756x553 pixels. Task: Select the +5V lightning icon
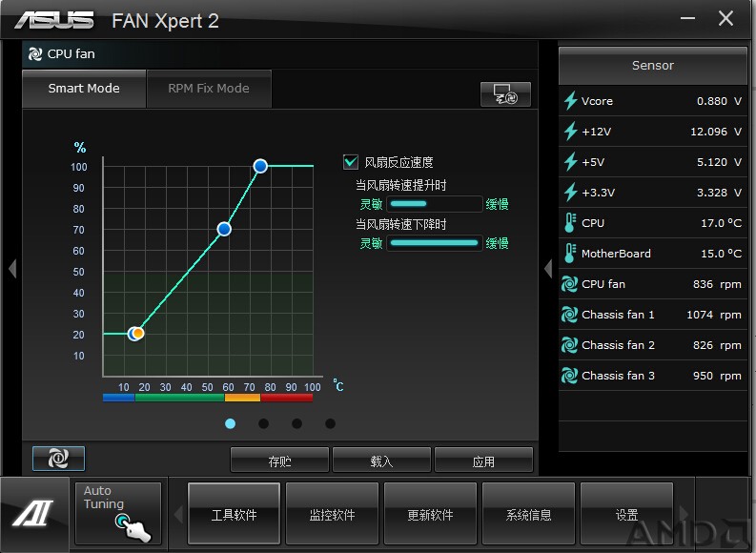tap(570, 162)
